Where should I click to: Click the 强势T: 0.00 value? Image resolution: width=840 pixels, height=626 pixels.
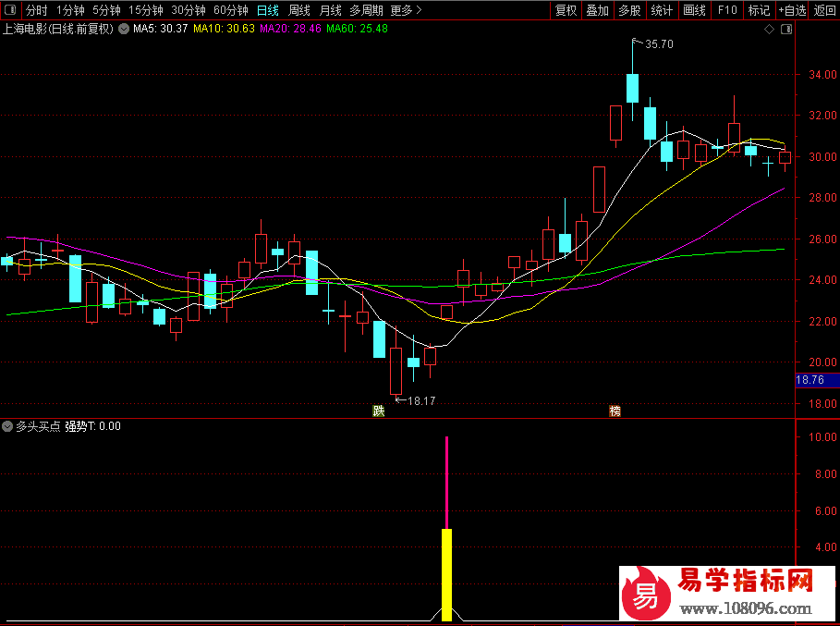pos(92,426)
